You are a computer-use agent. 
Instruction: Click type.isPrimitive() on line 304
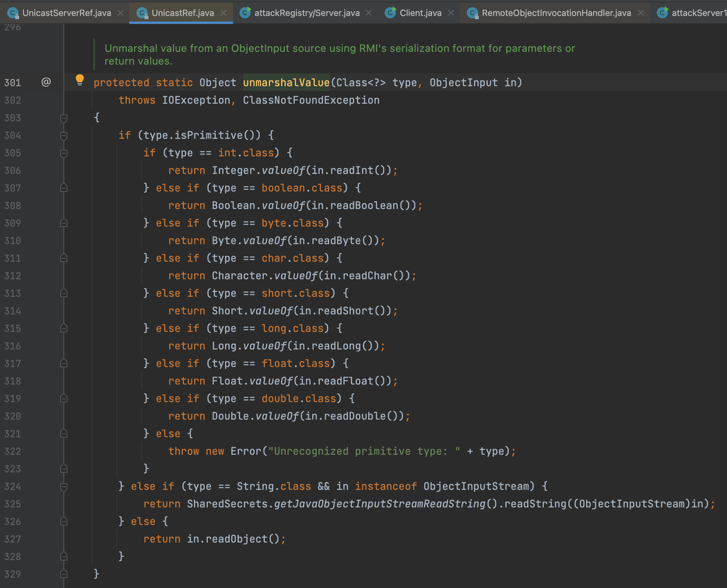(199, 135)
